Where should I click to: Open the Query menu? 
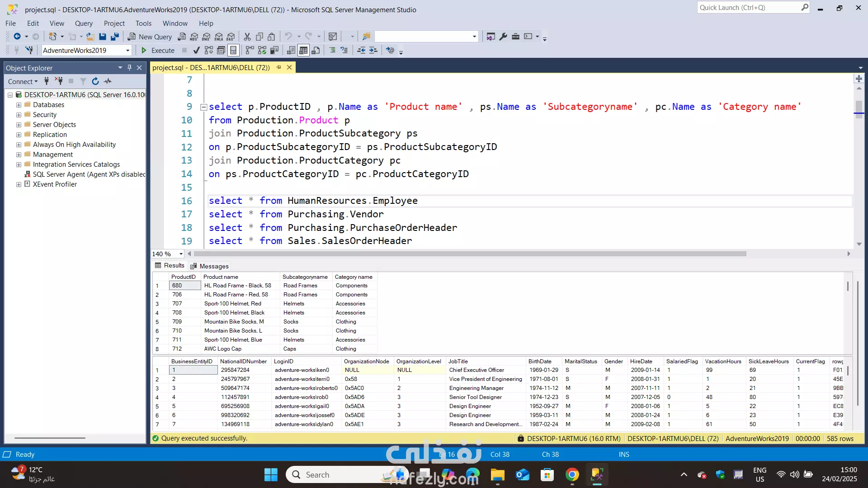(84, 23)
